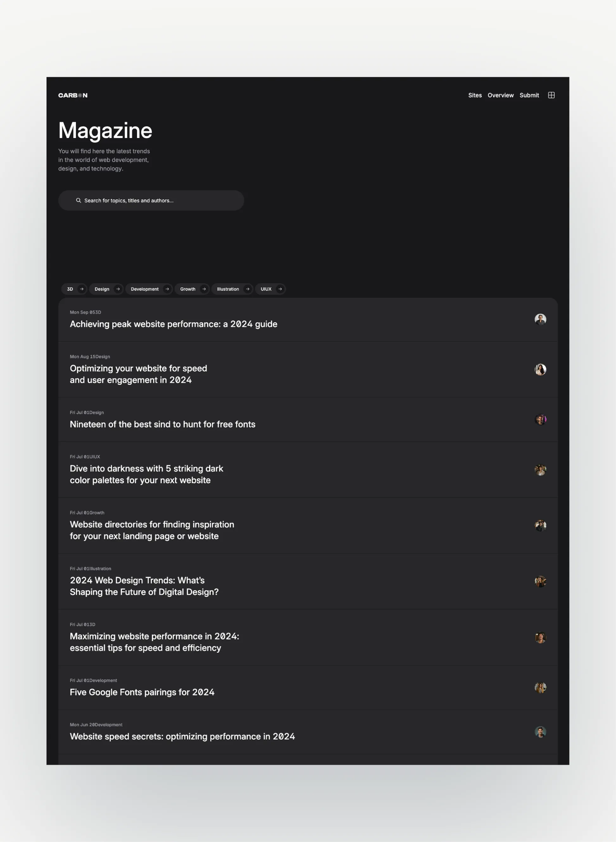Click the arrow icon on the Illustration tag
The width and height of the screenshot is (616, 842).
click(247, 289)
